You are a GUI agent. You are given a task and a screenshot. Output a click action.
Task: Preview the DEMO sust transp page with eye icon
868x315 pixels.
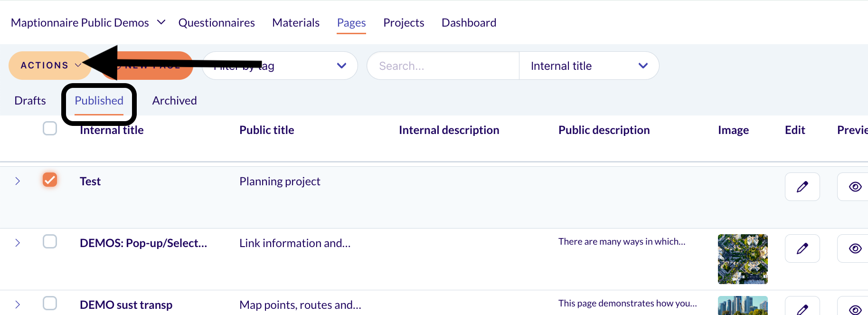pos(855,306)
